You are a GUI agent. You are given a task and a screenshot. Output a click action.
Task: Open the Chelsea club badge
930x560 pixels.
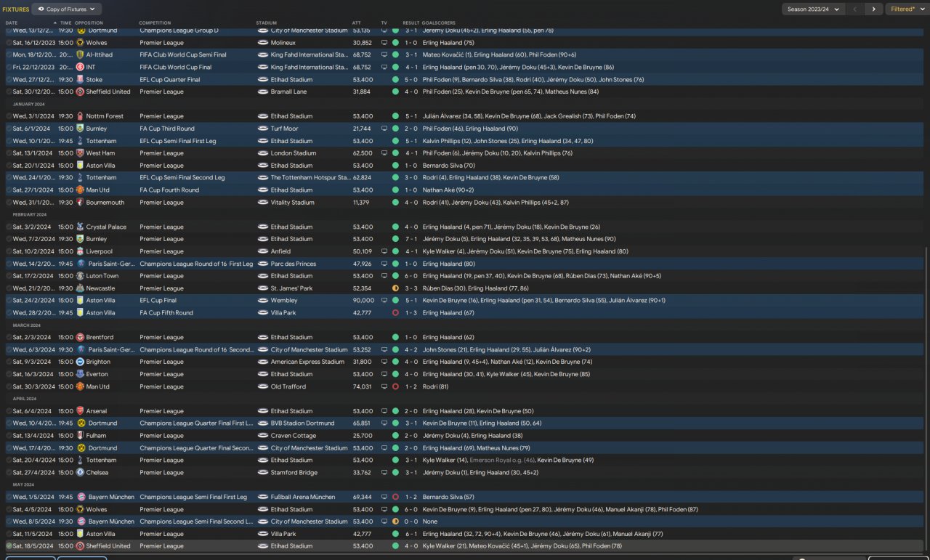80,472
